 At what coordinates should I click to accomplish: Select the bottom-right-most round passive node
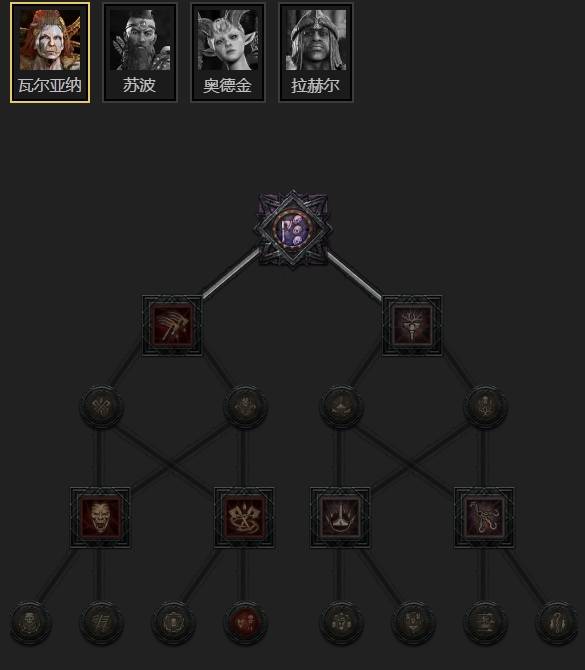pyautogui.click(x=557, y=622)
